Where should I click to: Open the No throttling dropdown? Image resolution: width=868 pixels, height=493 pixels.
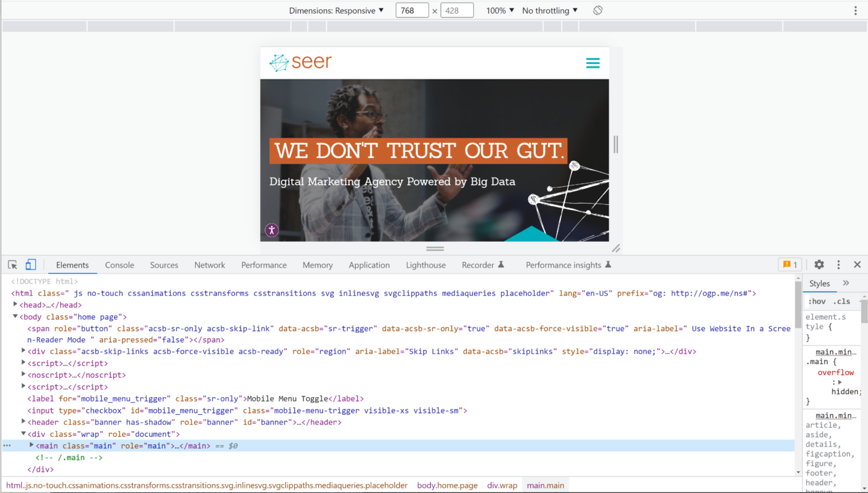pos(550,10)
